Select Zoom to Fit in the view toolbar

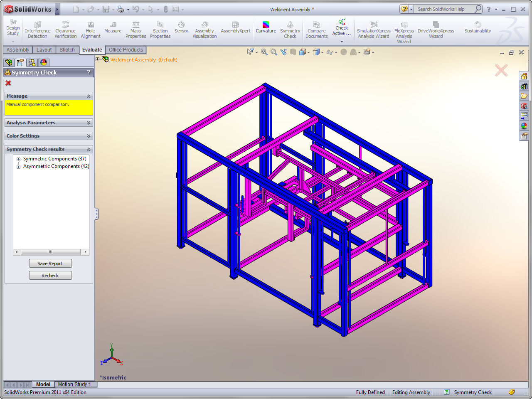coord(264,52)
